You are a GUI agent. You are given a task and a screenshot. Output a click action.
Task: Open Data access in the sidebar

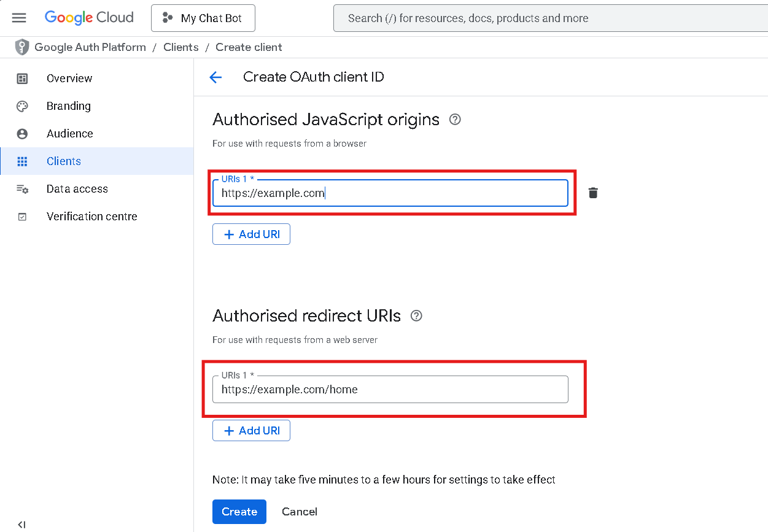77,189
